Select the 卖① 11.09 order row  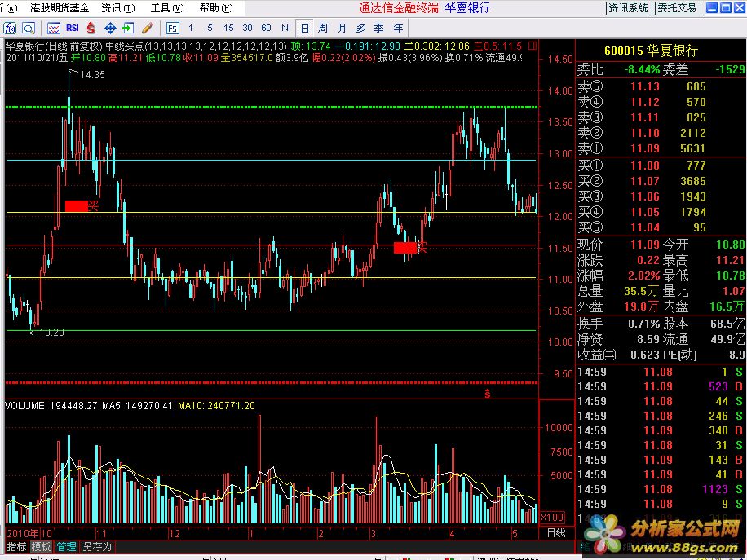tap(661, 148)
